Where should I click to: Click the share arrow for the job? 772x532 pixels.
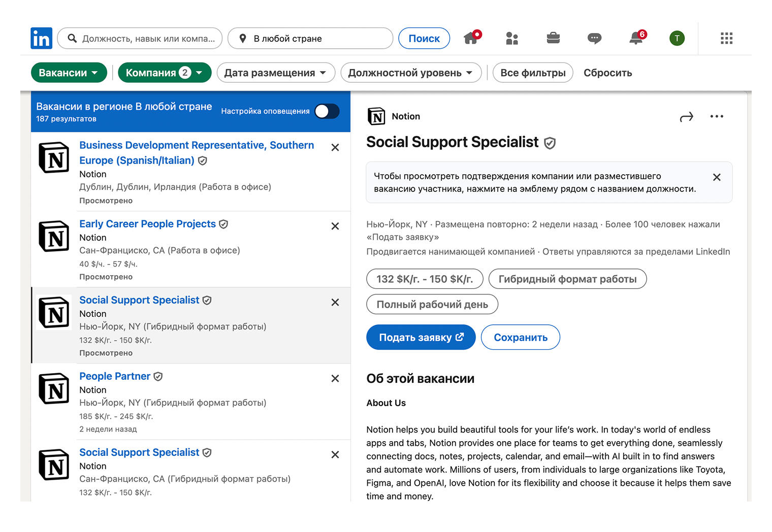coord(686,117)
